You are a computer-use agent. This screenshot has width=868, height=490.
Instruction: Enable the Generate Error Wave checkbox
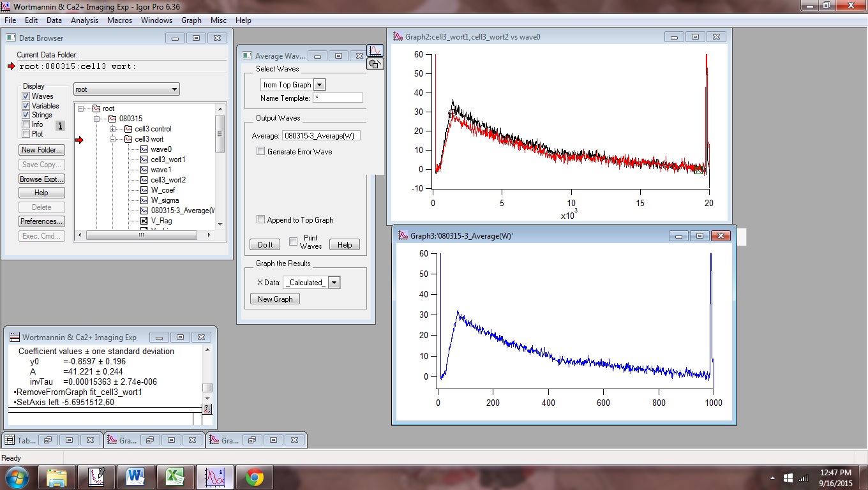(x=260, y=152)
